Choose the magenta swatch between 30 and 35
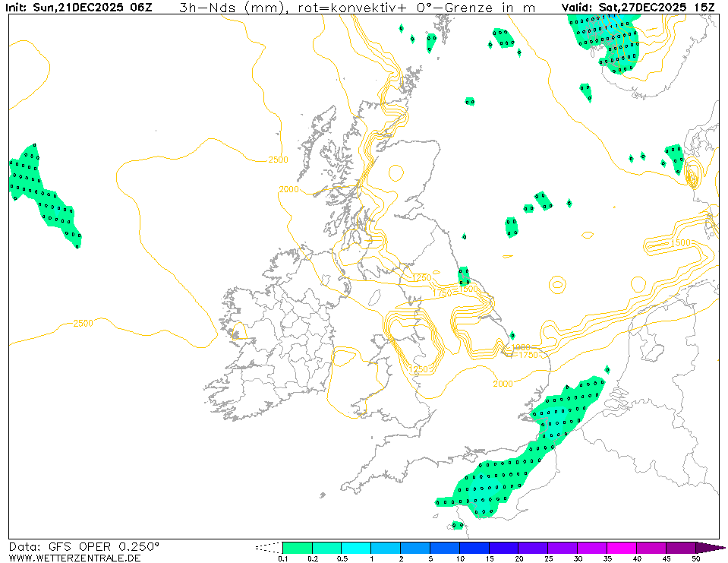 [593, 547]
